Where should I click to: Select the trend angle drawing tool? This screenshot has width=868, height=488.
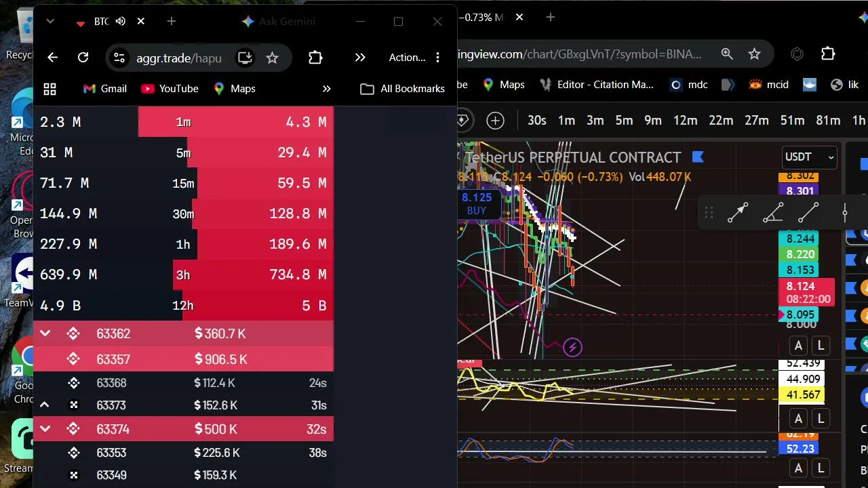tap(773, 213)
